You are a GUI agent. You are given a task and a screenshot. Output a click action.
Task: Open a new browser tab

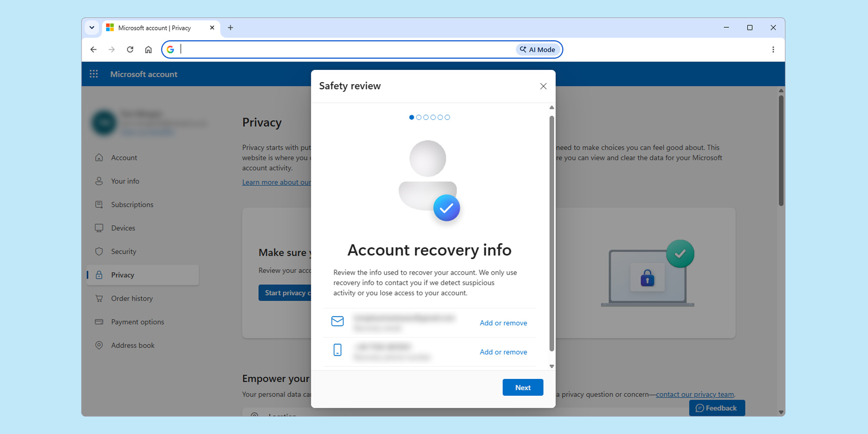(x=230, y=28)
